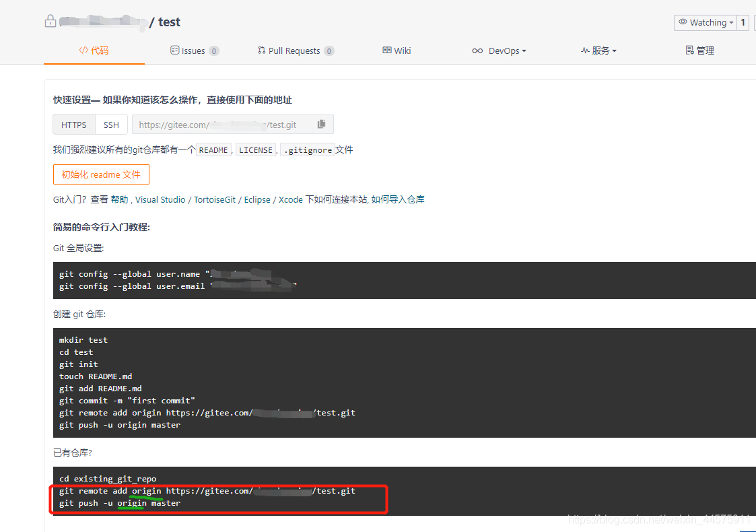Open the Issues tab
756x532 pixels.
195,51
